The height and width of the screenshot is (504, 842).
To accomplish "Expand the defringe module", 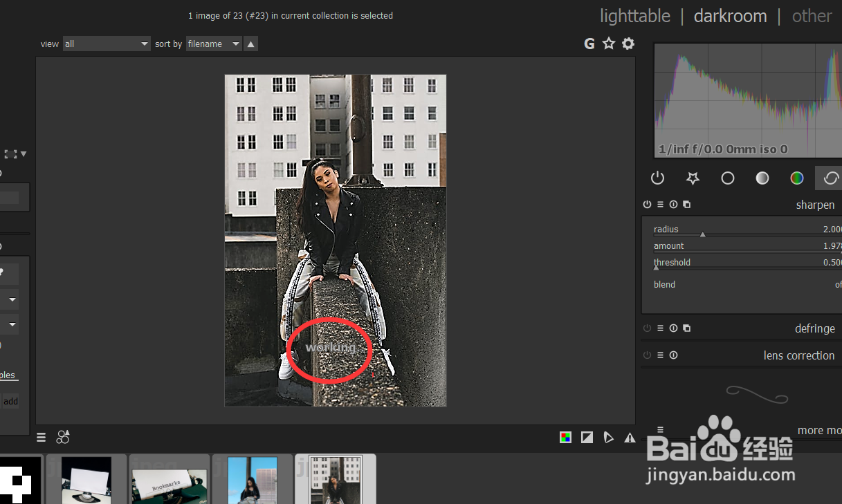I will coord(815,328).
